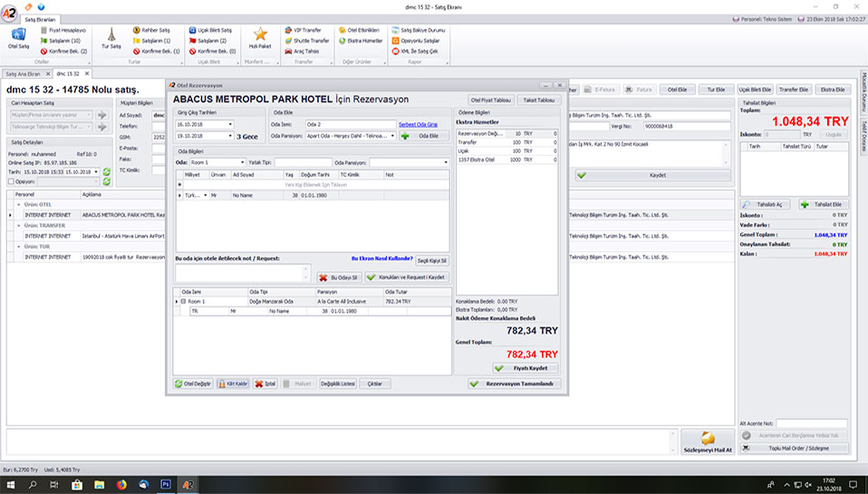Open Konfirme Bek. (2) in Oteller
868x494 pixels.
63,51
